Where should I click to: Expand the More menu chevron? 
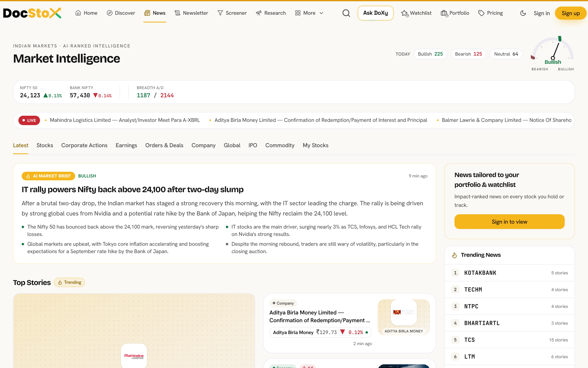pyautogui.click(x=321, y=13)
